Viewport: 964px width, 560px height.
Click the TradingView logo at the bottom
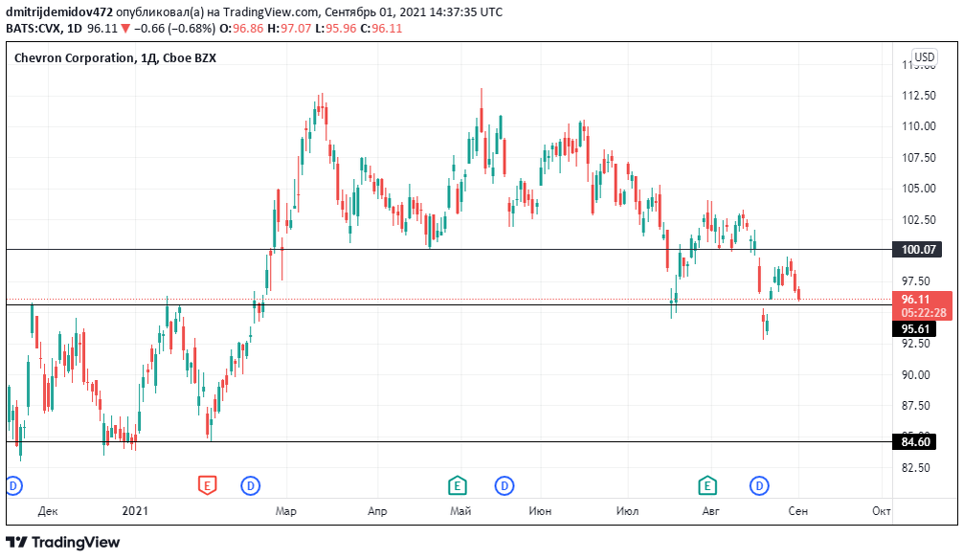pyautogui.click(x=63, y=542)
